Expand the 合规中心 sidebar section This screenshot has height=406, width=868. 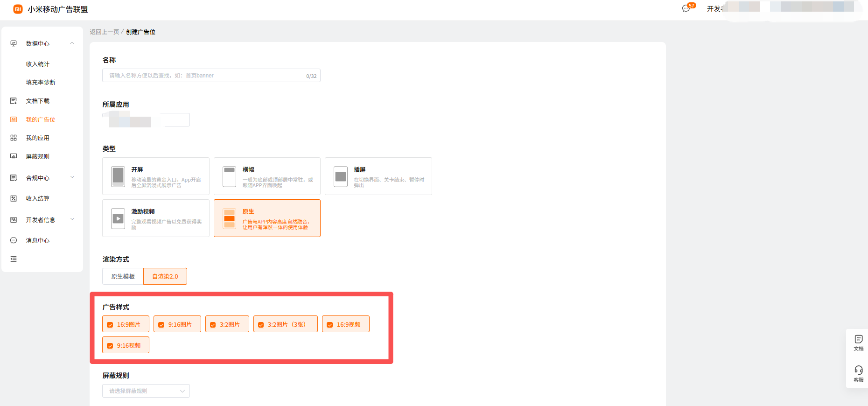72,178
